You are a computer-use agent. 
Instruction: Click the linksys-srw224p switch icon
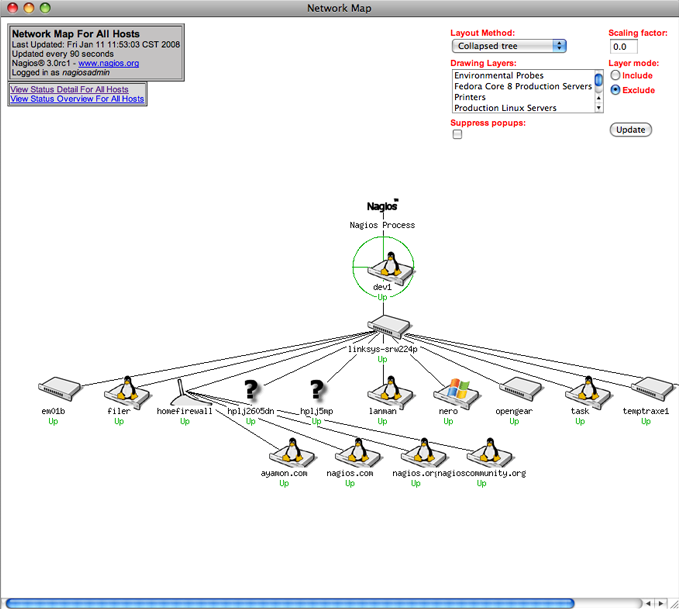coord(389,327)
